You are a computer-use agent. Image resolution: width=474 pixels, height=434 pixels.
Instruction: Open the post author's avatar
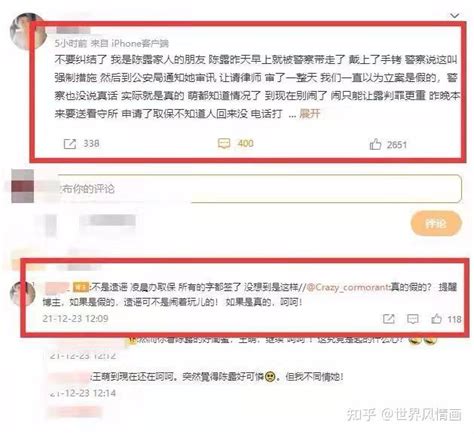tap(28, 32)
